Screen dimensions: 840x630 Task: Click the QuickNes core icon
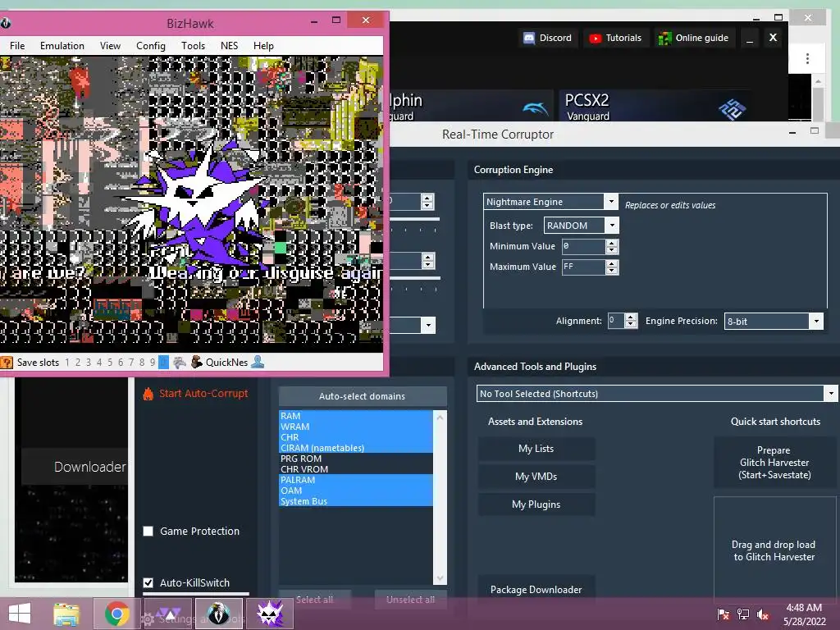[197, 362]
